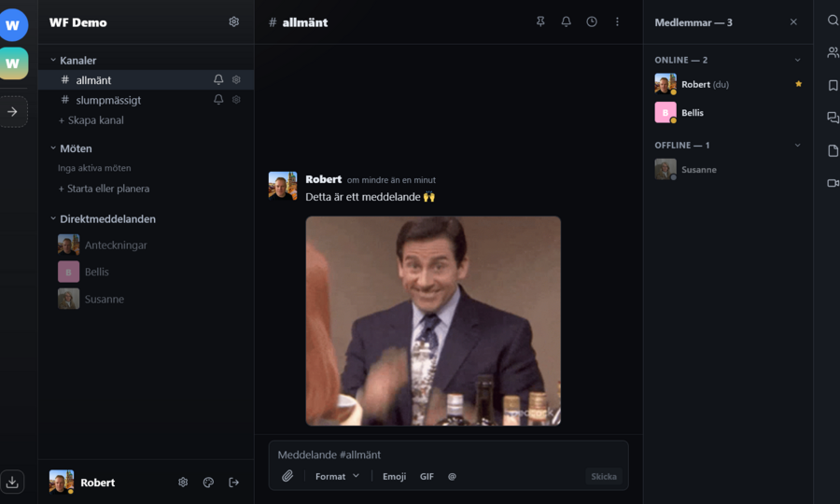Image resolution: width=840 pixels, height=504 pixels.
Task: Click Robert's name in the message
Action: 324,179
